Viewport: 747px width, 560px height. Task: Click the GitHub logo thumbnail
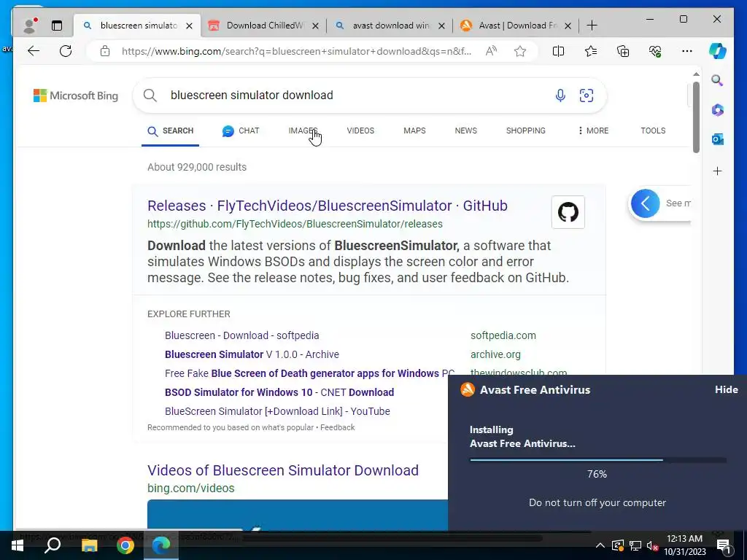pos(568,212)
